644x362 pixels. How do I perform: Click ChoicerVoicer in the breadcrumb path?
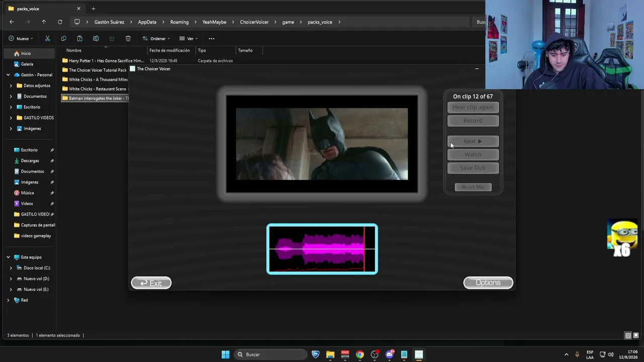[254, 22]
